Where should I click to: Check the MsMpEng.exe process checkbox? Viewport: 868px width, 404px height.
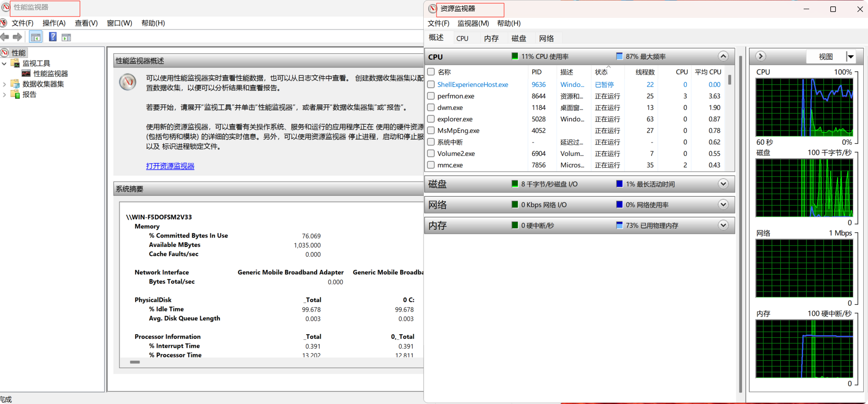point(431,130)
